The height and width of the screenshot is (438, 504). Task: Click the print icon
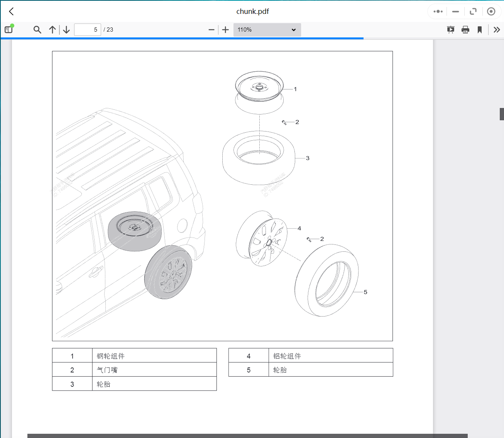point(465,29)
